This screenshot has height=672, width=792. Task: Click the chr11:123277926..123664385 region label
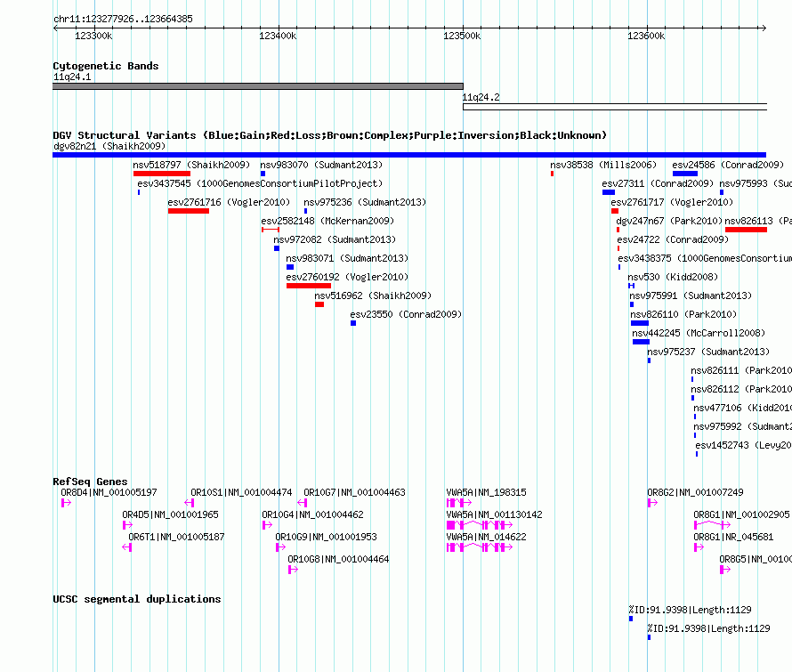pyautogui.click(x=123, y=20)
